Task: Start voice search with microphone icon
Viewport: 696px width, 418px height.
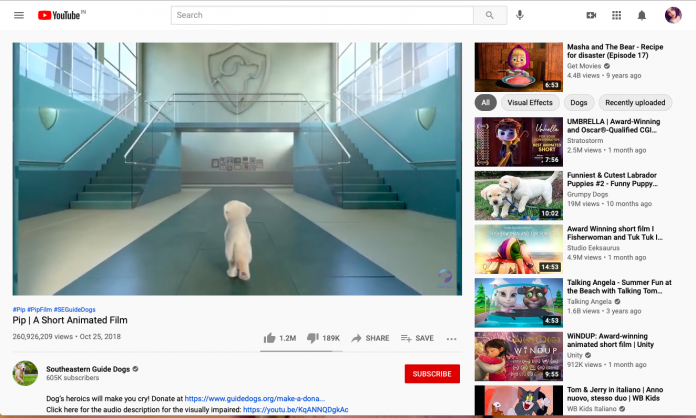Action: [520, 15]
